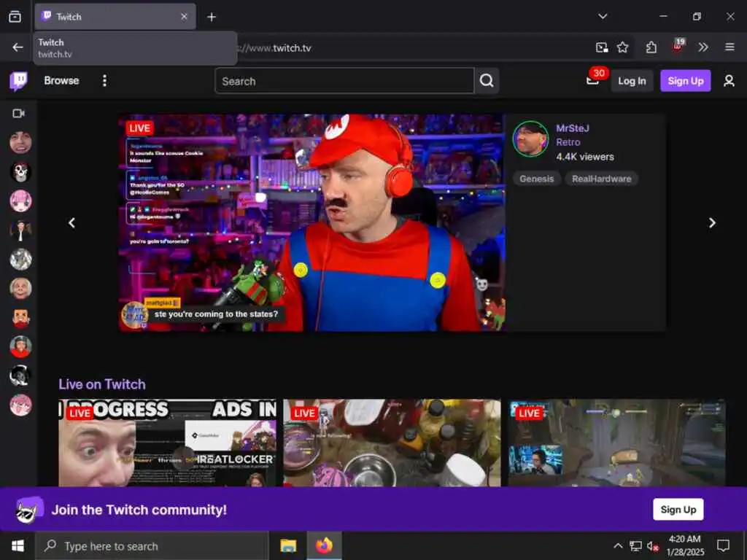Viewport: 747px width, 560px height.
Task: Focus the Twitch Search field
Action: (344, 81)
